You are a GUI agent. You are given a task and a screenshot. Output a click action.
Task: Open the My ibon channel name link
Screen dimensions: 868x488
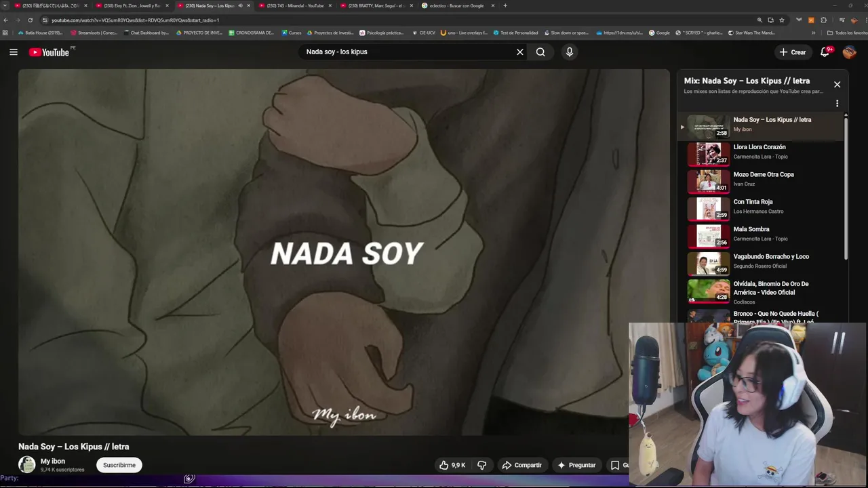(x=53, y=461)
